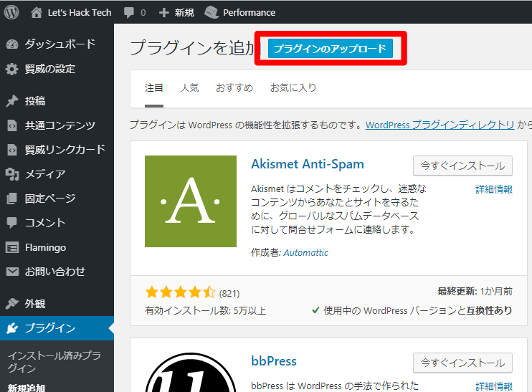Image resolution: width=532 pixels, height=392 pixels.
Task: Click the コメント speech bubble icon in sidebar
Action: 12,223
